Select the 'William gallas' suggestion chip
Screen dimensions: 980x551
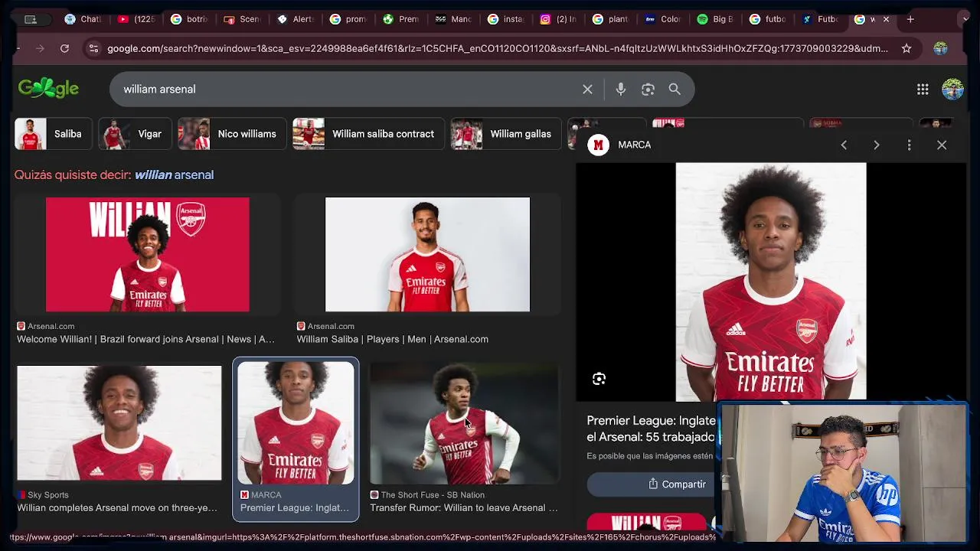tap(506, 134)
